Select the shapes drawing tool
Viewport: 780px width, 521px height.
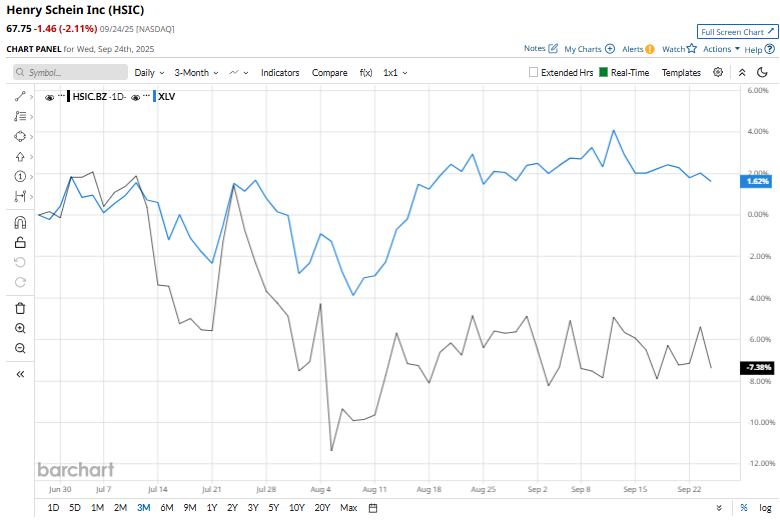(x=20, y=136)
